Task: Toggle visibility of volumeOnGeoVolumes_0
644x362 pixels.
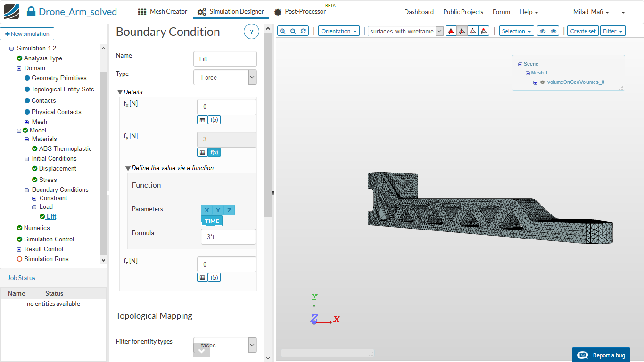Action: tap(543, 82)
